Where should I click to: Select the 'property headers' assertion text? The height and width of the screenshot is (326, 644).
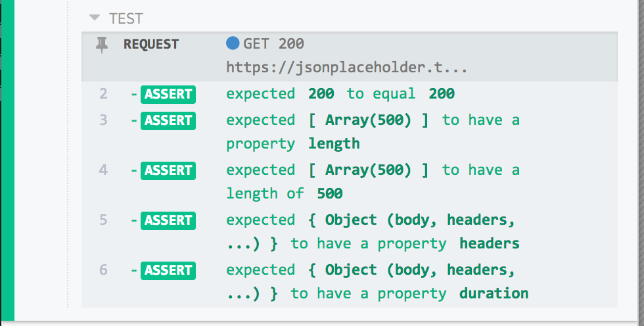pyautogui.click(x=405, y=244)
